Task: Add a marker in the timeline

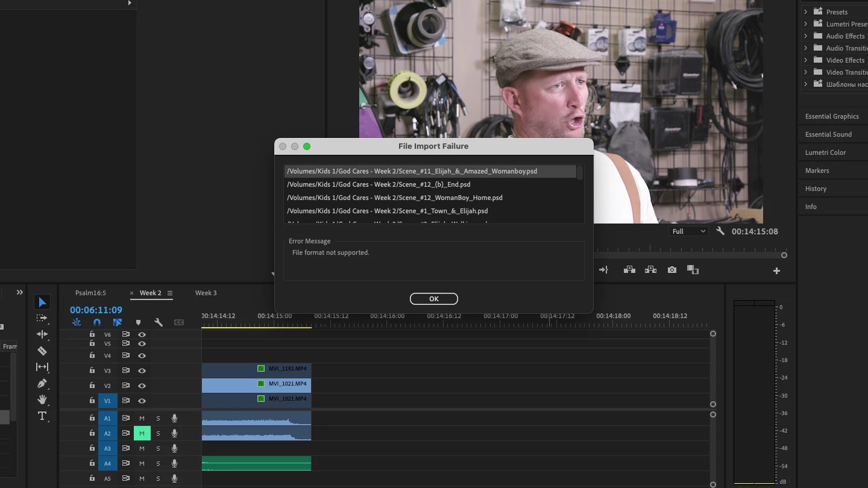Action: click(138, 322)
